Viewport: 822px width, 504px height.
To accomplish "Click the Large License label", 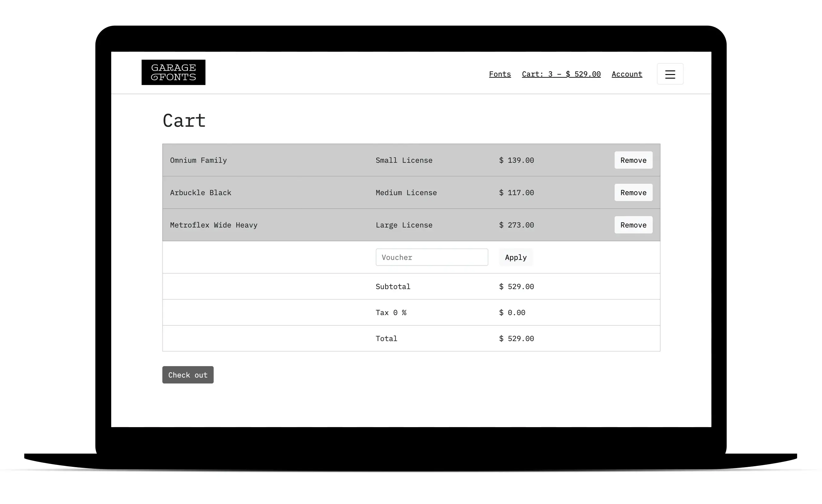I will point(404,225).
